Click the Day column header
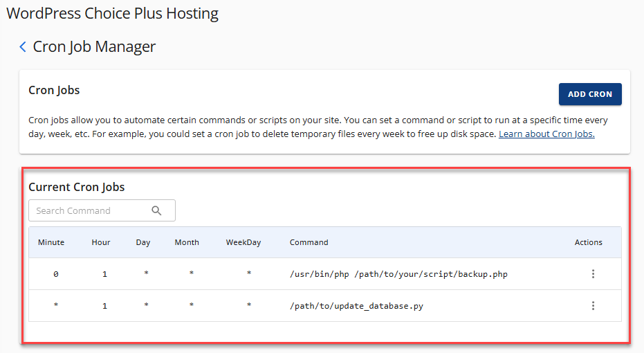The image size is (644, 353). click(x=143, y=242)
